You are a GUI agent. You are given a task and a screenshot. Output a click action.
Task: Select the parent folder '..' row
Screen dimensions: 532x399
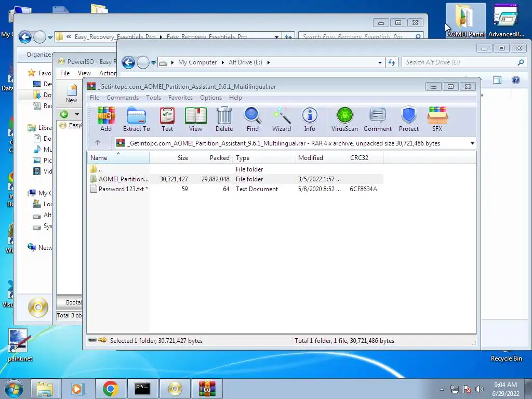tap(235, 169)
